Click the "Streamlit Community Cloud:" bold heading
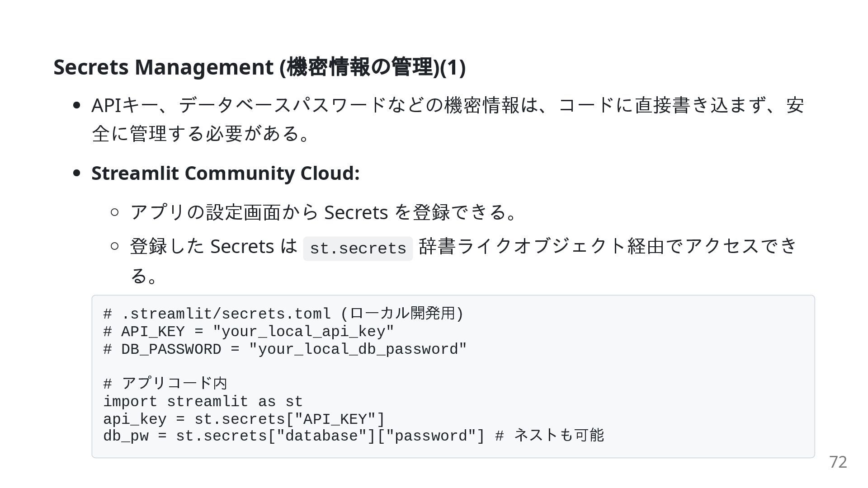Image resolution: width=868 pixels, height=488 pixels. [225, 173]
